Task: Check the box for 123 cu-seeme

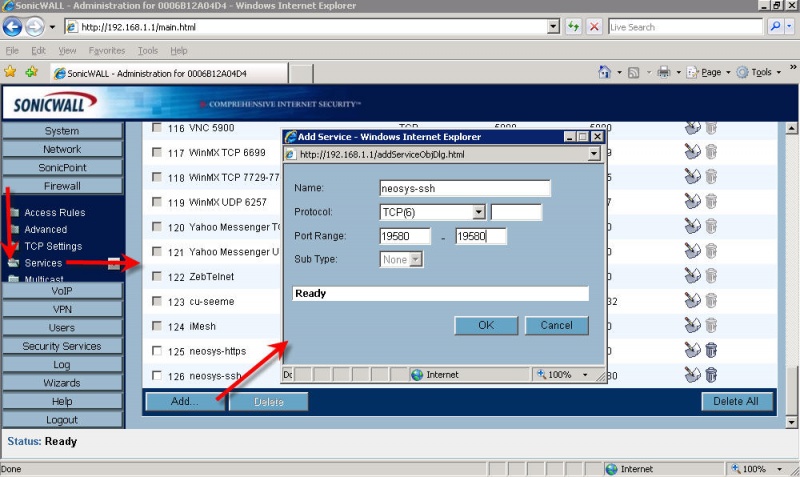Action: pos(157,301)
